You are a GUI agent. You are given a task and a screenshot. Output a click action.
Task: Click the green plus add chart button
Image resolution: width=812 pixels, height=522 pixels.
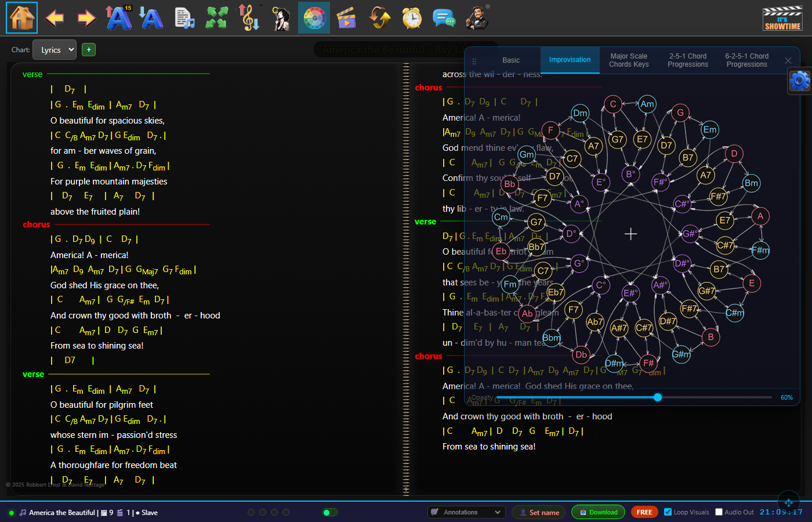click(x=89, y=50)
